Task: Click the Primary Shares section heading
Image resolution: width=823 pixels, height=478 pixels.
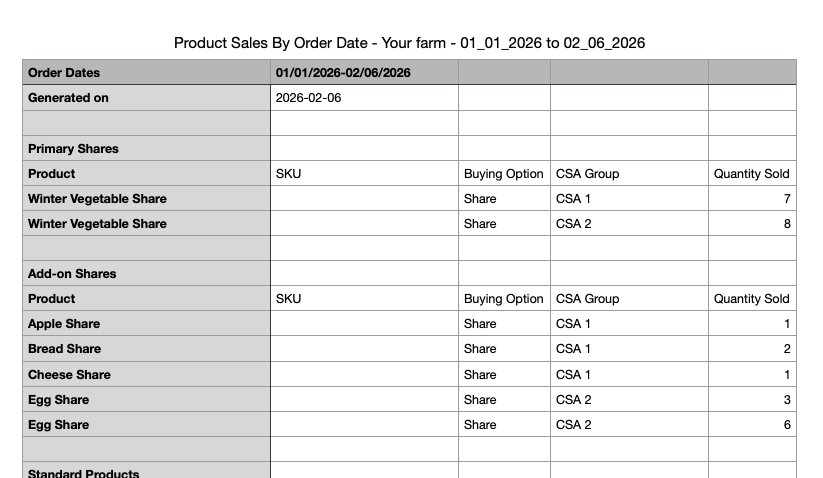Action: pyautogui.click(x=73, y=148)
